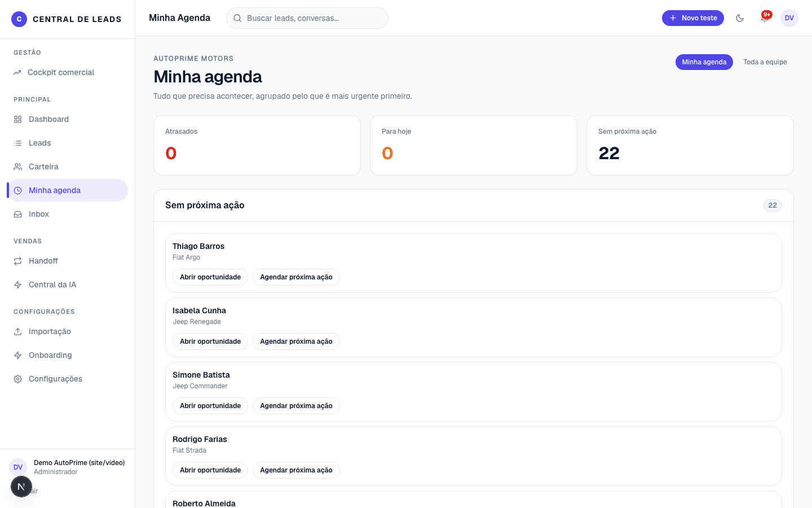
Task: Click the Importação upload icon
Action: [x=18, y=331]
